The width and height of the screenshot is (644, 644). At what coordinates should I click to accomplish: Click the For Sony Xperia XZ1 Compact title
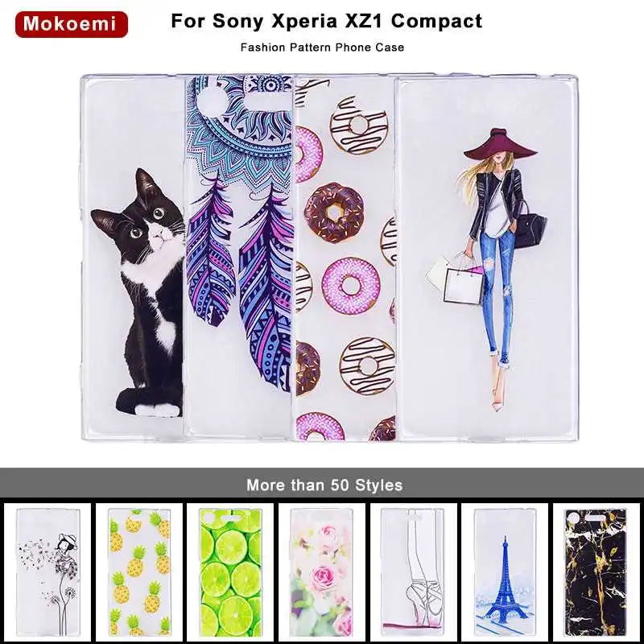tap(327, 21)
